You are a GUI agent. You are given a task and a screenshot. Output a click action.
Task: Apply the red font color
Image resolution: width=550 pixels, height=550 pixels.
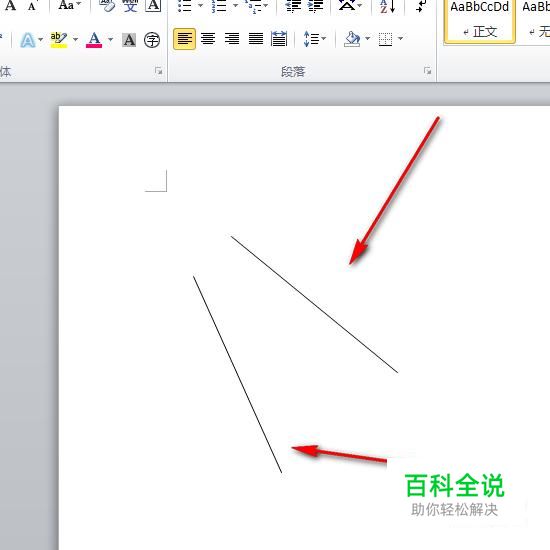(x=94, y=40)
